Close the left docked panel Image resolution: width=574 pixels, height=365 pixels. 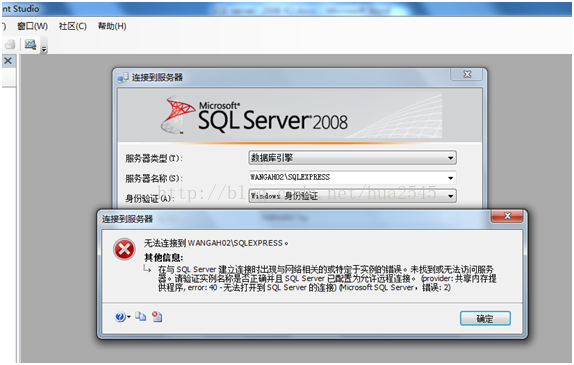[x=8, y=61]
